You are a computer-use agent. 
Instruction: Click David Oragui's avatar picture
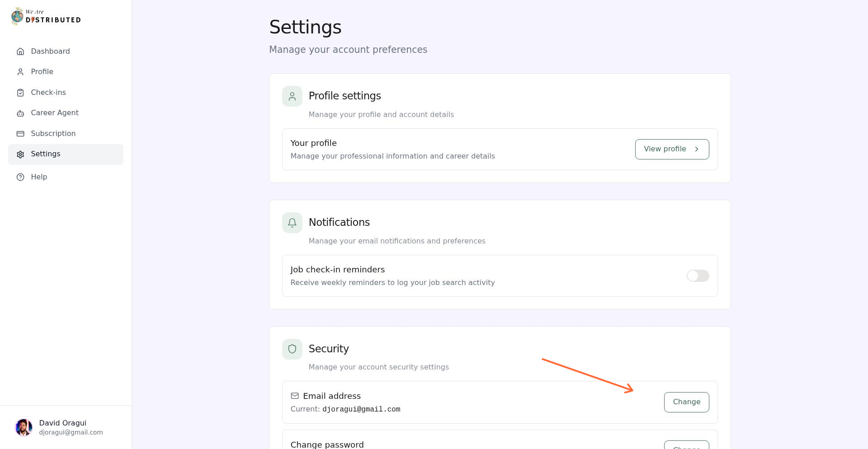24,427
